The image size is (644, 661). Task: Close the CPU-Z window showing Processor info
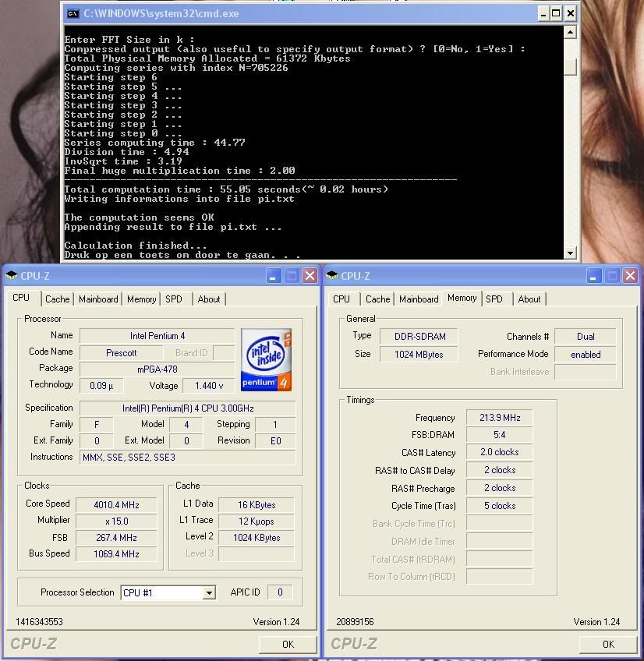(310, 276)
